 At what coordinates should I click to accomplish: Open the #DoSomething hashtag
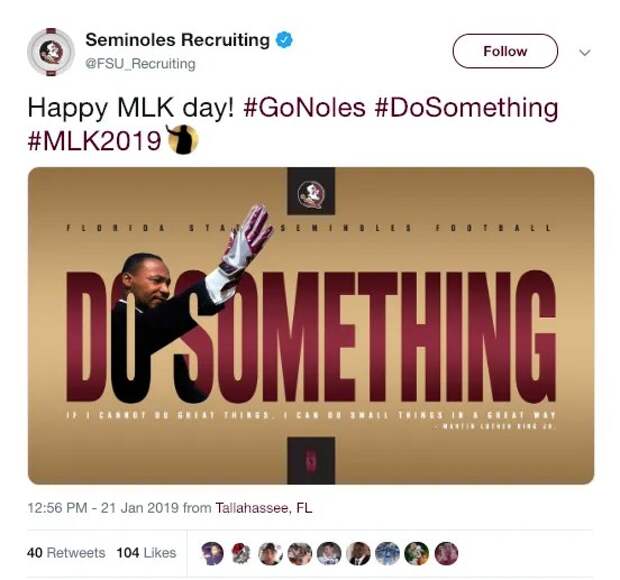click(466, 108)
